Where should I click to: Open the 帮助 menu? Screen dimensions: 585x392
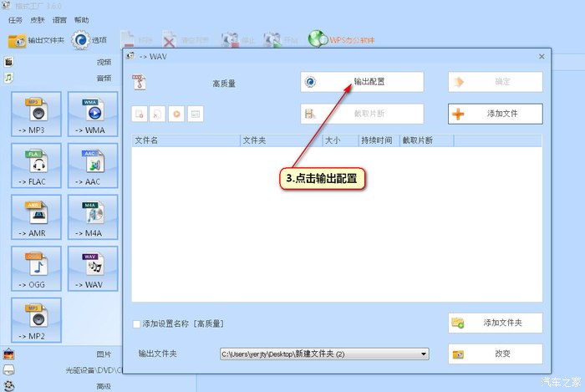[x=81, y=20]
